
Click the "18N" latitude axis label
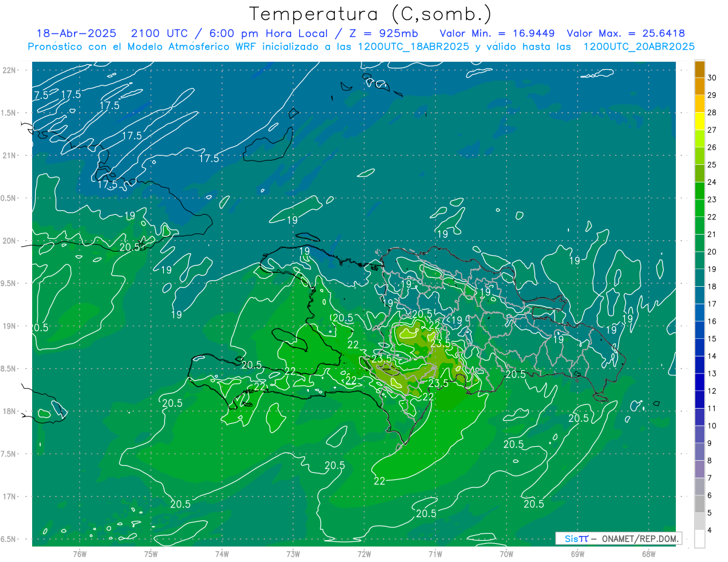point(10,411)
